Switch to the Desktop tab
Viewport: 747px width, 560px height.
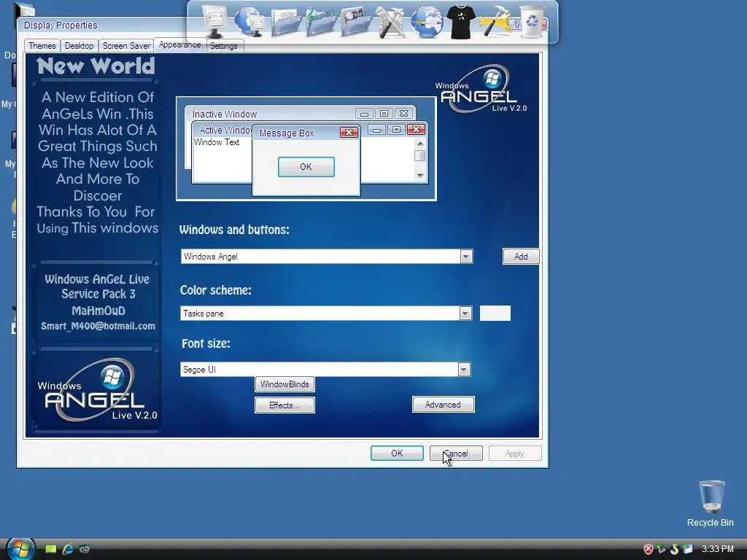[79, 46]
